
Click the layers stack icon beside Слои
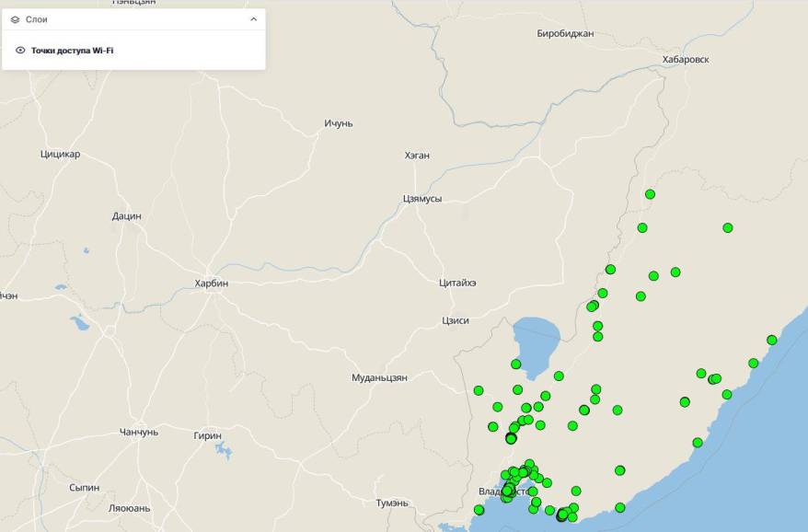16,19
